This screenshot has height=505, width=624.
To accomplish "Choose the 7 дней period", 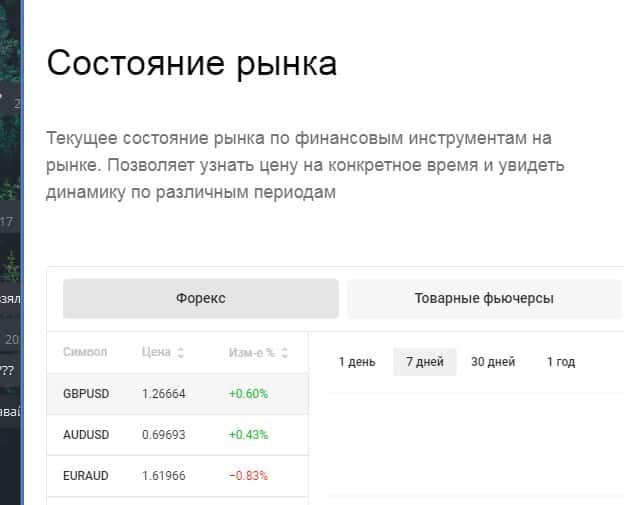I will 424,362.
